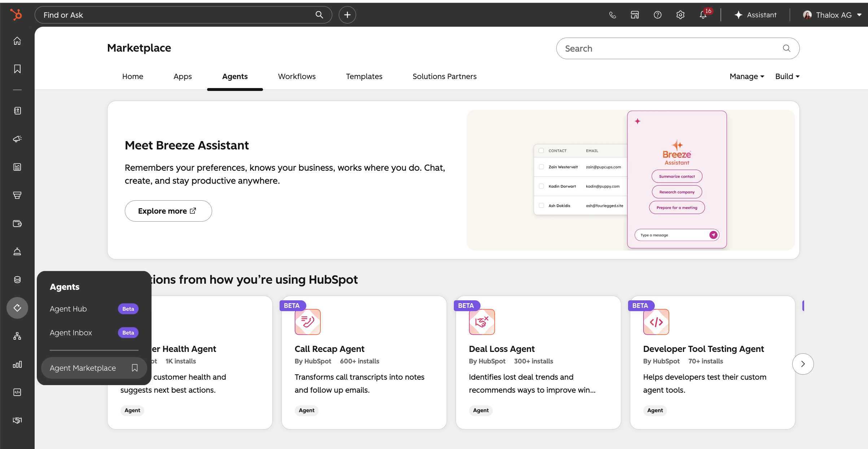Click the BETA badge on Deal Loss card
Screen dimensions: 868x449
coord(466,306)
